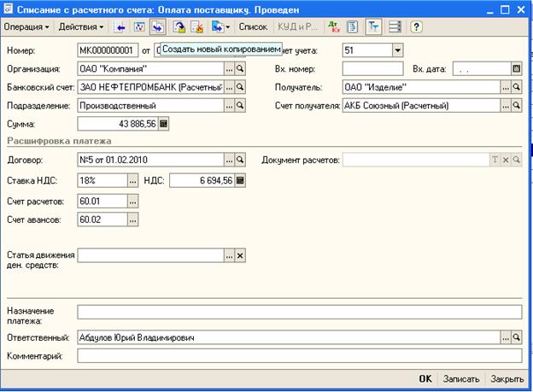
Task: Clear the Статья движения ден. средств field
Action: 240,255
